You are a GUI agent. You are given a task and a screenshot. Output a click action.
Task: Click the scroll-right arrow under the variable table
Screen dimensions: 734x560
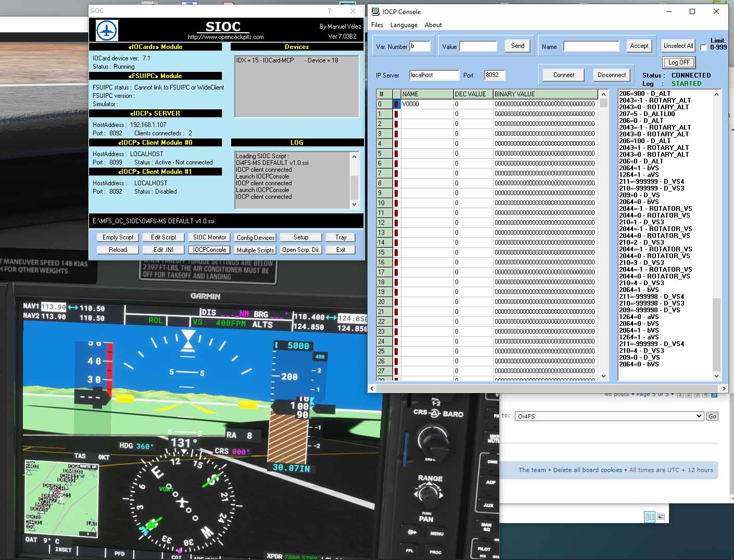(724, 388)
